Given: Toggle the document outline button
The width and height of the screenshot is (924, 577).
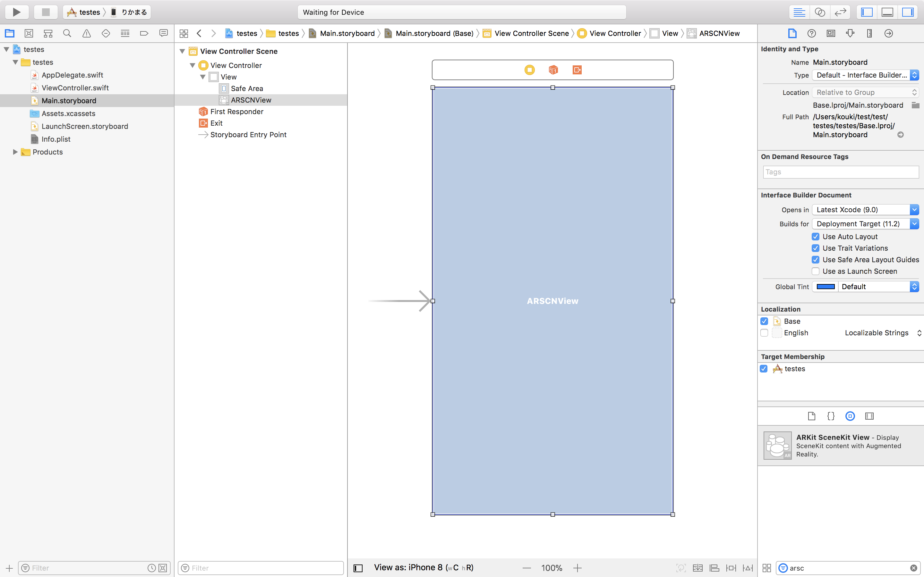Looking at the screenshot, I should click(358, 568).
